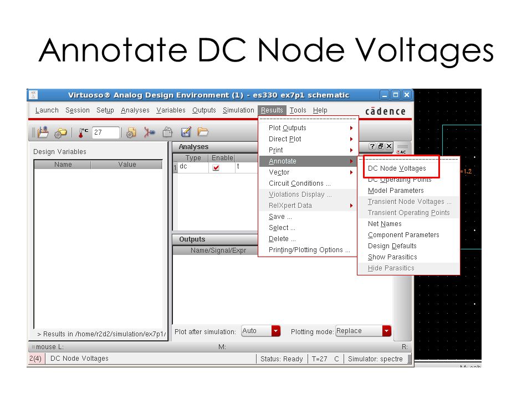The height and width of the screenshot is (399, 532).
Task: Click the Value column header in Design Variables
Action: click(126, 165)
